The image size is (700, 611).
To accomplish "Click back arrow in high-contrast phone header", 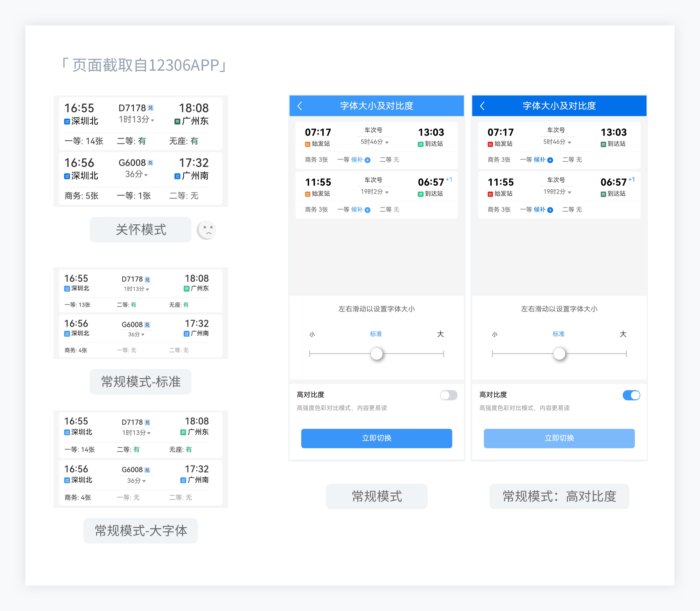I will click(x=482, y=106).
